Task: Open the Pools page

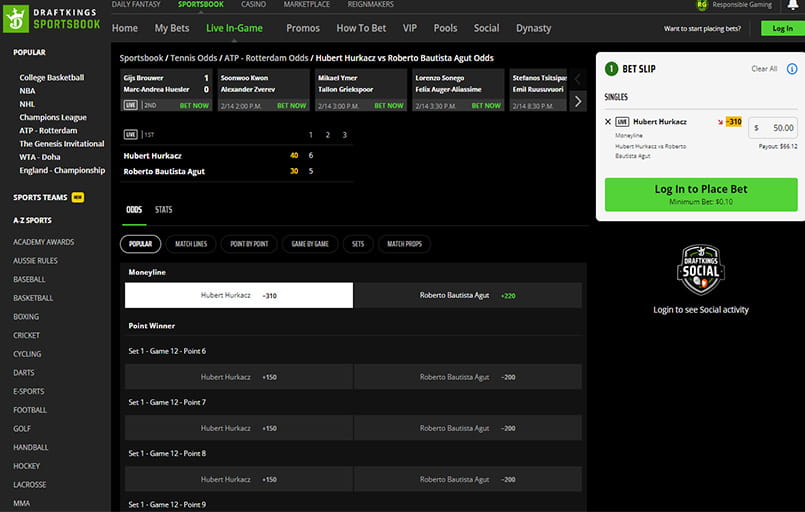Action: coord(445,28)
